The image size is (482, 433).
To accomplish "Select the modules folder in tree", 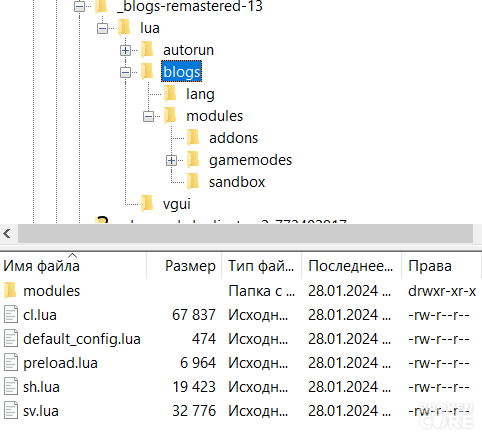I will click(x=215, y=116).
